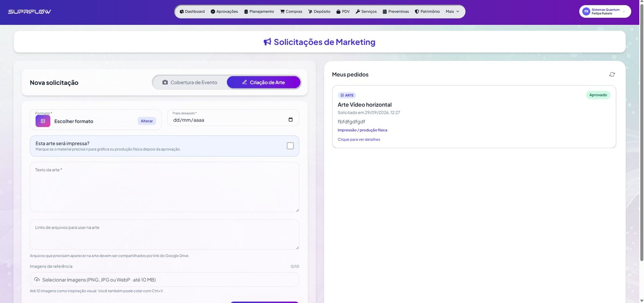Check the 'Esta arte será impressa?' checkbox

(290, 146)
